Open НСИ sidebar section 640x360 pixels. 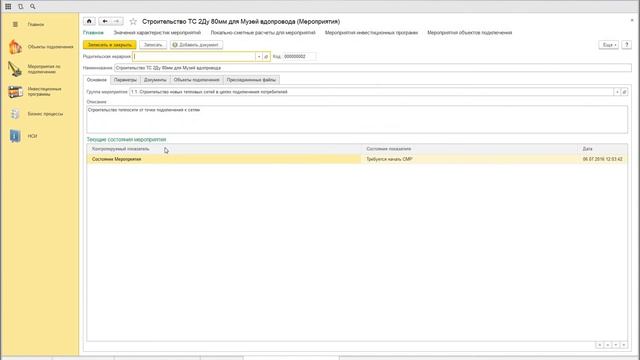[32, 136]
